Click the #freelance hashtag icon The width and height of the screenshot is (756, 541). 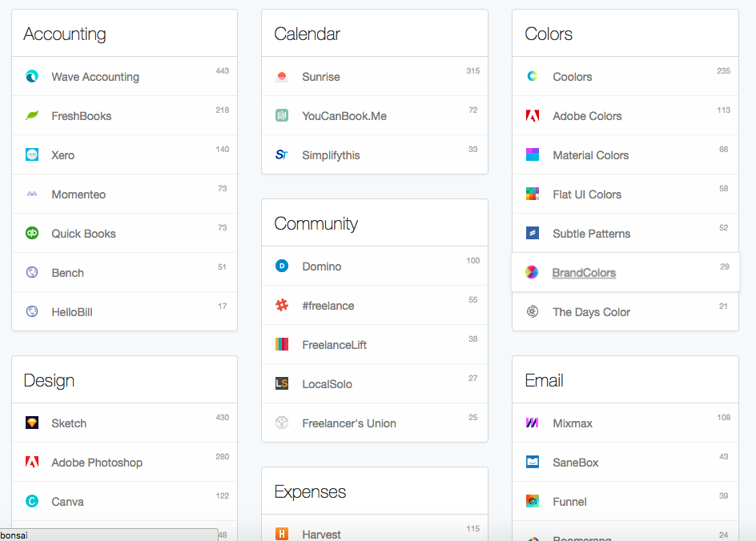point(282,305)
